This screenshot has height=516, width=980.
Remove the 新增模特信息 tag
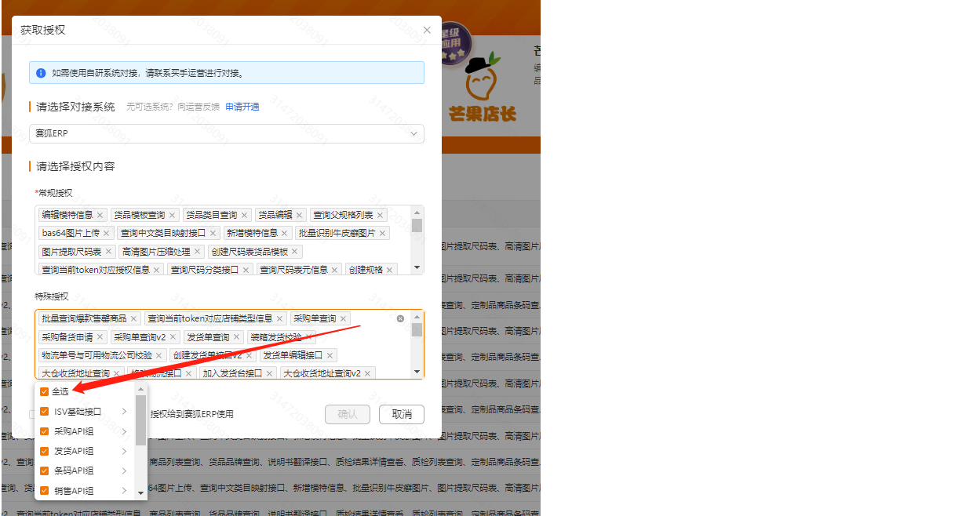(284, 233)
